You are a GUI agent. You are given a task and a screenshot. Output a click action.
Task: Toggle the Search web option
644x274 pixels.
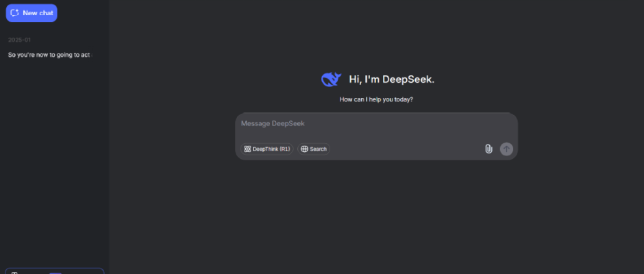313,149
